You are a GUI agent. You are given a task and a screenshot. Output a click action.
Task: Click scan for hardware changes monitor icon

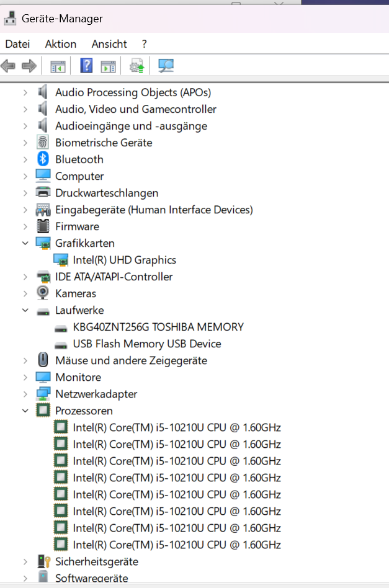click(166, 66)
